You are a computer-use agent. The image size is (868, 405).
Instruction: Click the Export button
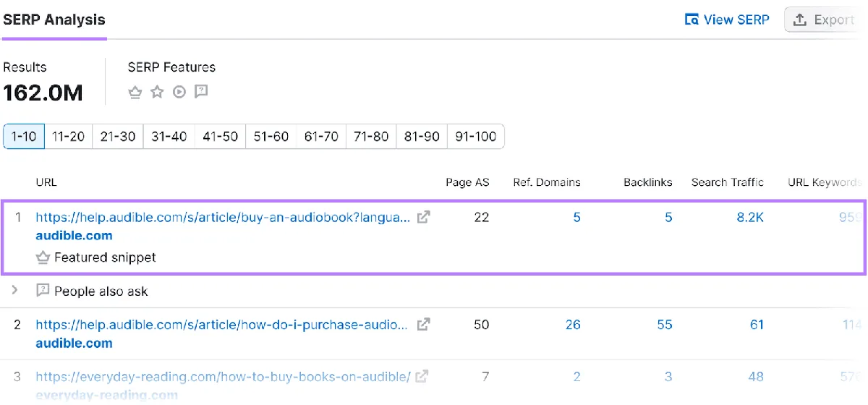(826, 20)
